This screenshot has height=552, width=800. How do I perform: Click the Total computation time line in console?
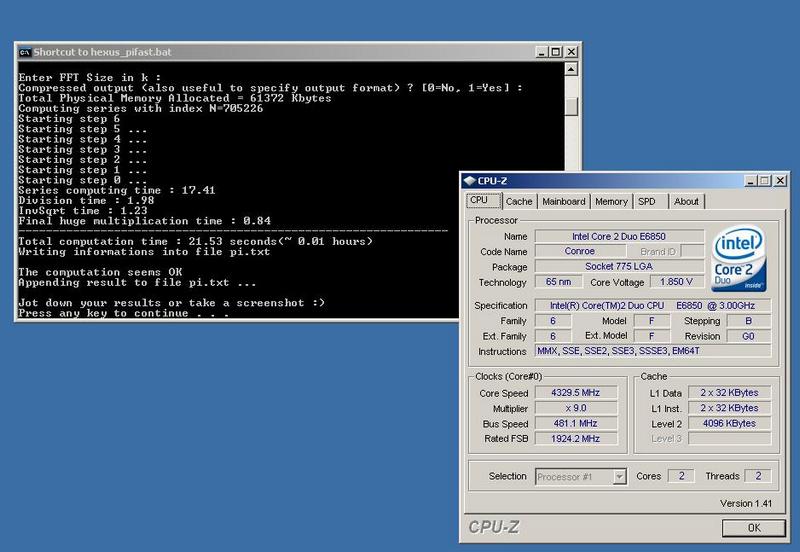(x=195, y=241)
